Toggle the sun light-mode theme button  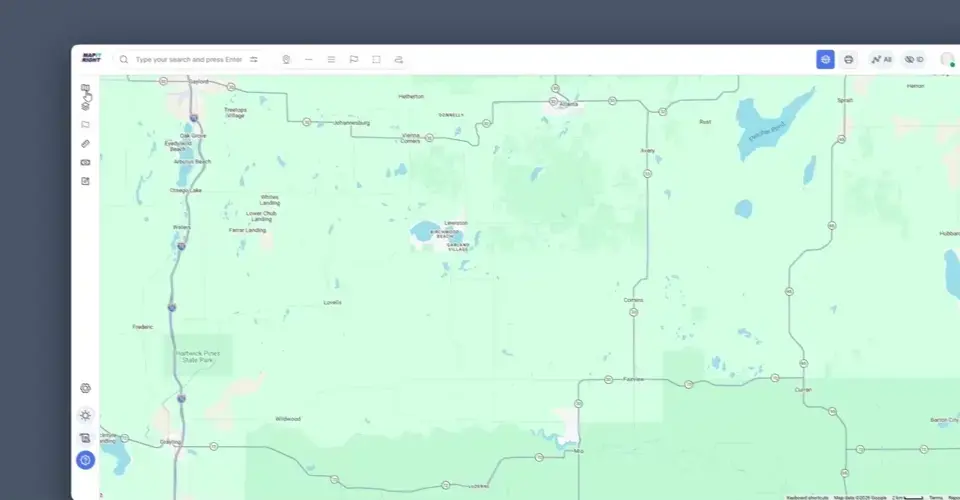85,416
